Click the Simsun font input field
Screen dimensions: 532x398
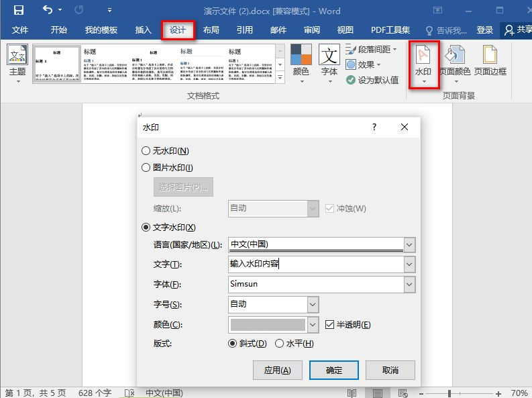click(x=316, y=285)
